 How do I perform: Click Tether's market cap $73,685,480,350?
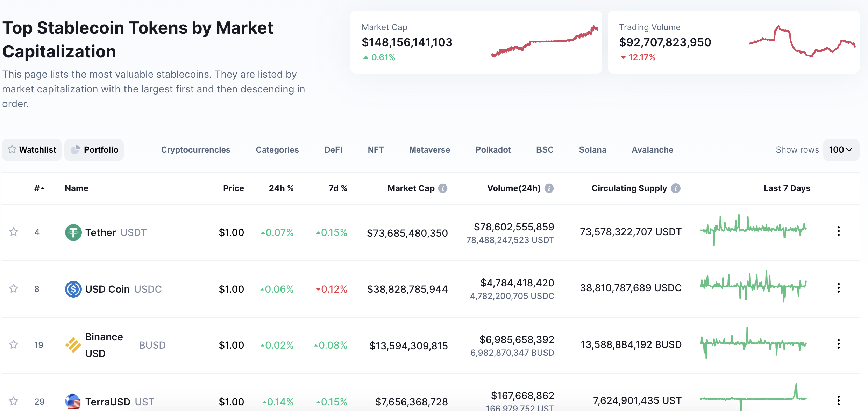tap(407, 233)
